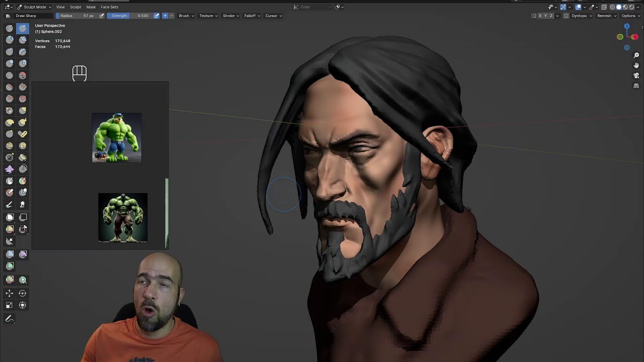Open the Sculpt Mode dropdown
This screenshot has width=644, height=362.
click(x=34, y=7)
